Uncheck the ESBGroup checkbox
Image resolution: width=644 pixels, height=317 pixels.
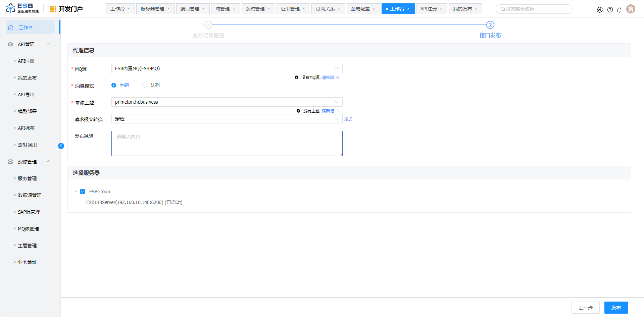pos(83,192)
